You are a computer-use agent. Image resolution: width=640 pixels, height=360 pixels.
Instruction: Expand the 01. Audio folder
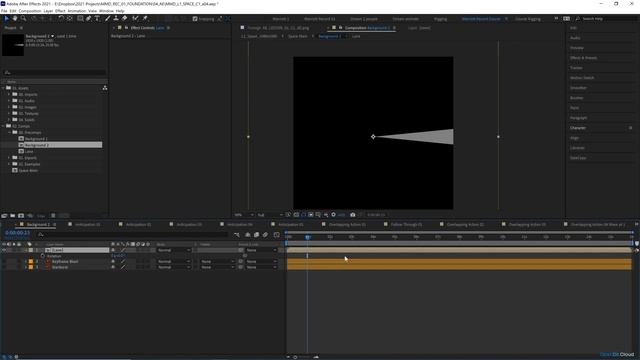(9, 100)
